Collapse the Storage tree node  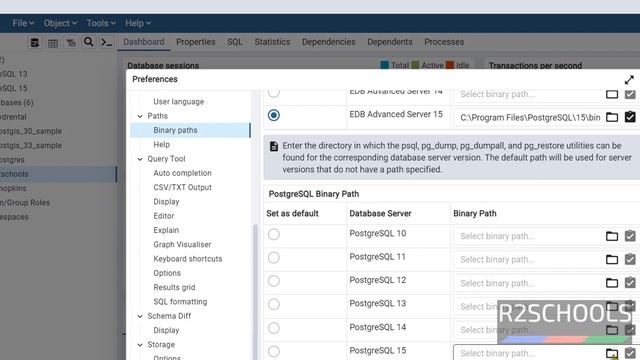point(140,345)
